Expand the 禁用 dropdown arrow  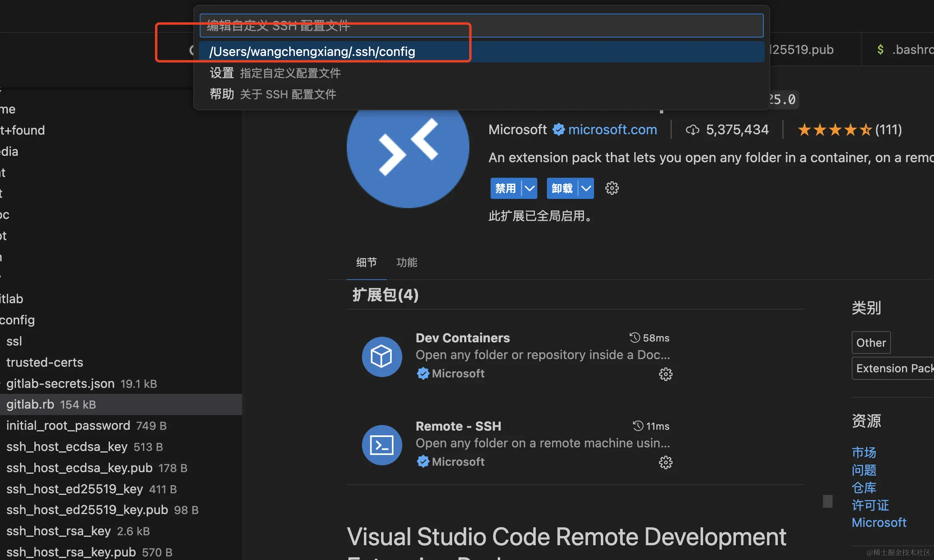529,188
